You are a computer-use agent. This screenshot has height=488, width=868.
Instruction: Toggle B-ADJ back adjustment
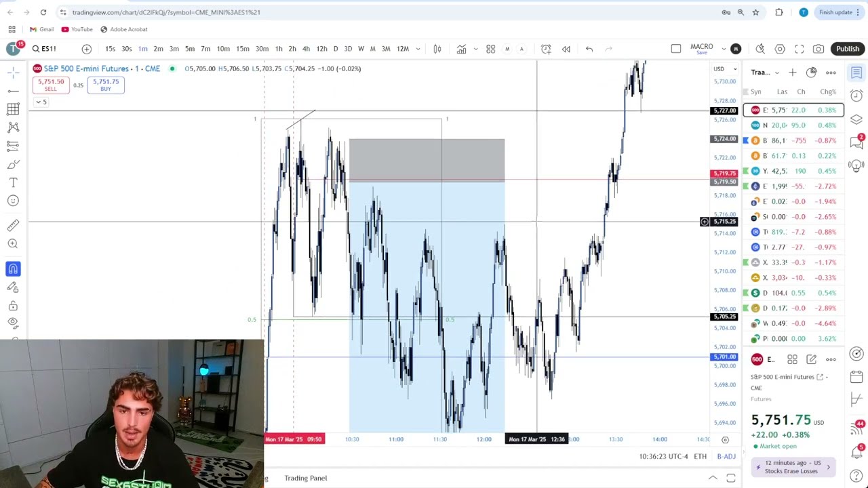coord(726,457)
